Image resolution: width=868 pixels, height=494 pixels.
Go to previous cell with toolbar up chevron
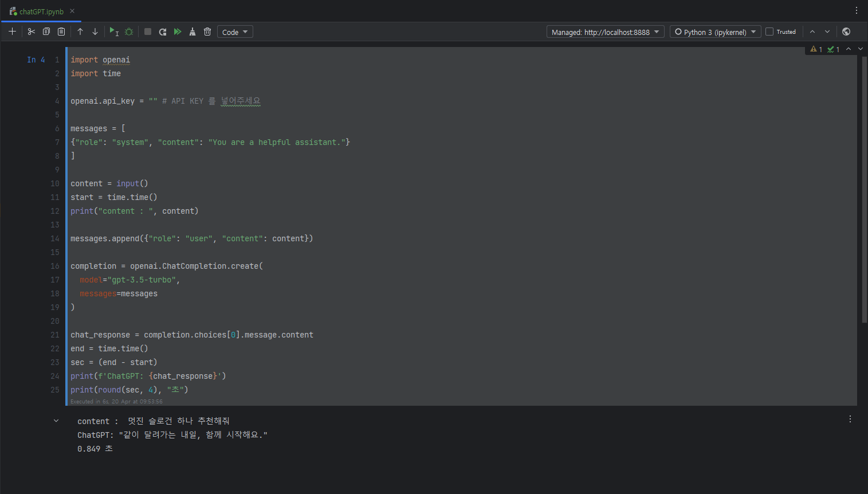pyautogui.click(x=812, y=32)
